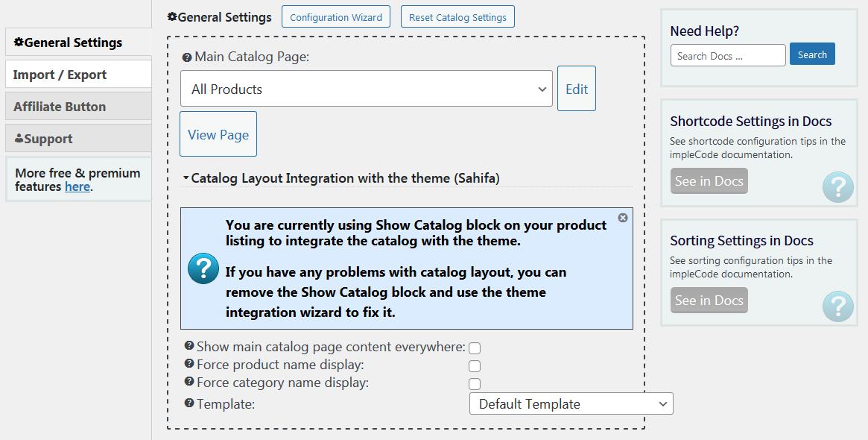Click the Search Docs input field
Image resolution: width=868 pixels, height=440 pixels.
(728, 55)
